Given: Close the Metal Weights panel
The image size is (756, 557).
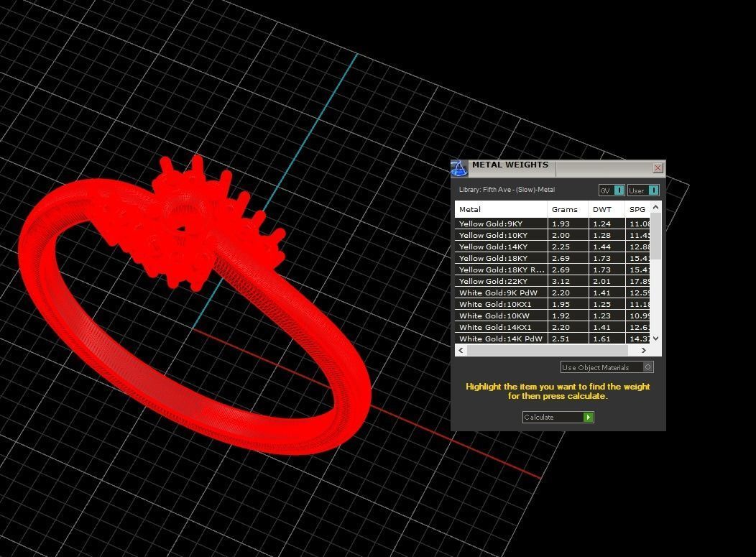Looking at the screenshot, I should pyautogui.click(x=658, y=168).
